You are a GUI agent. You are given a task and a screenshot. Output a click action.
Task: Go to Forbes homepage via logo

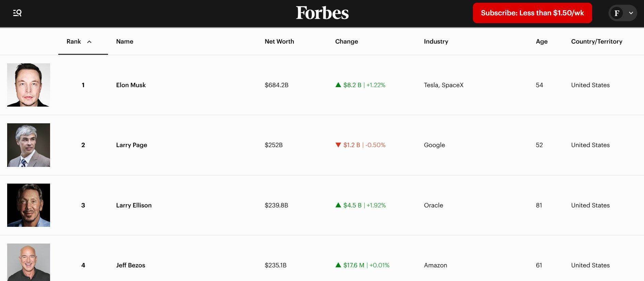(322, 13)
